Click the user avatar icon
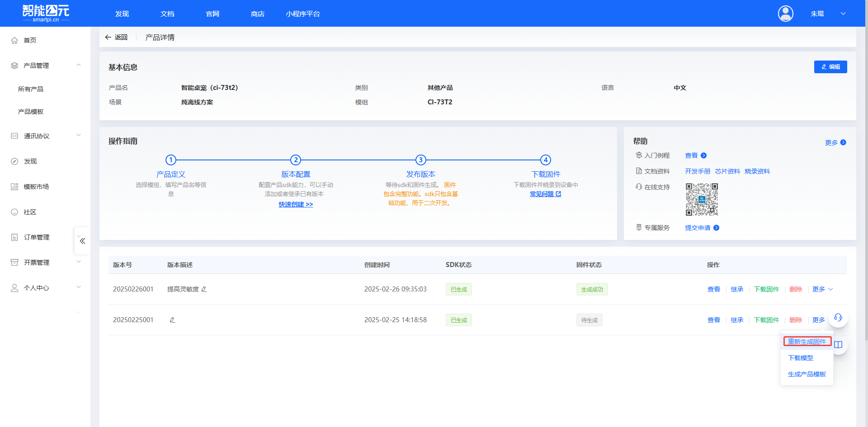868x427 pixels. tap(785, 14)
